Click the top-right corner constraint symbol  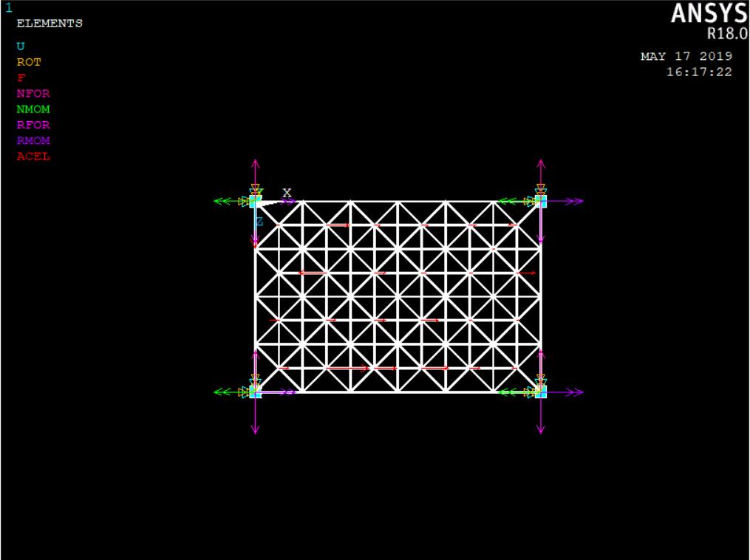[540, 201]
